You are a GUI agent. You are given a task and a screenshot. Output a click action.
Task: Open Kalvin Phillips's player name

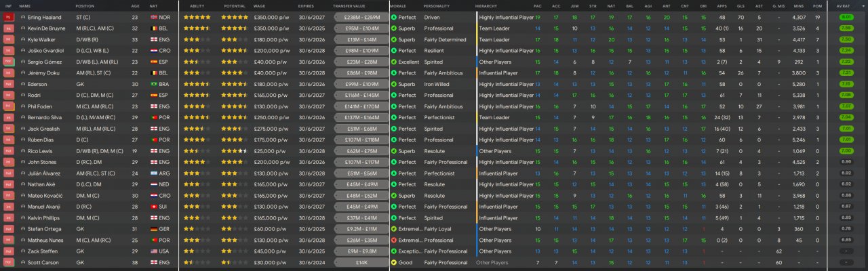44,218
